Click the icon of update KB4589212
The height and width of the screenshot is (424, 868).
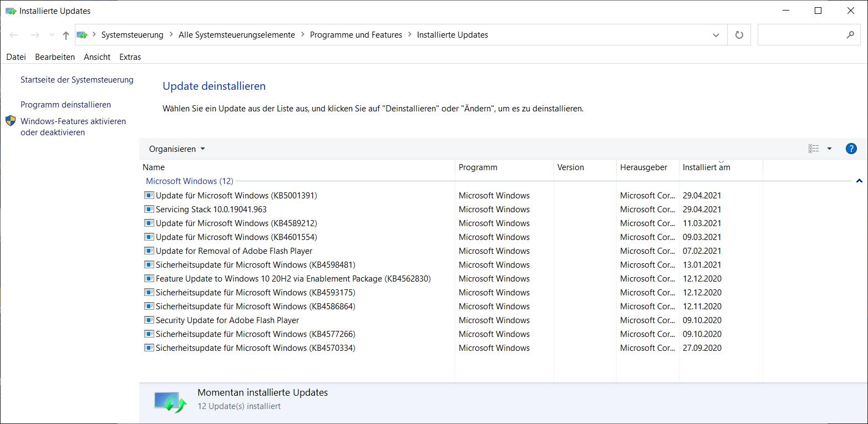149,223
